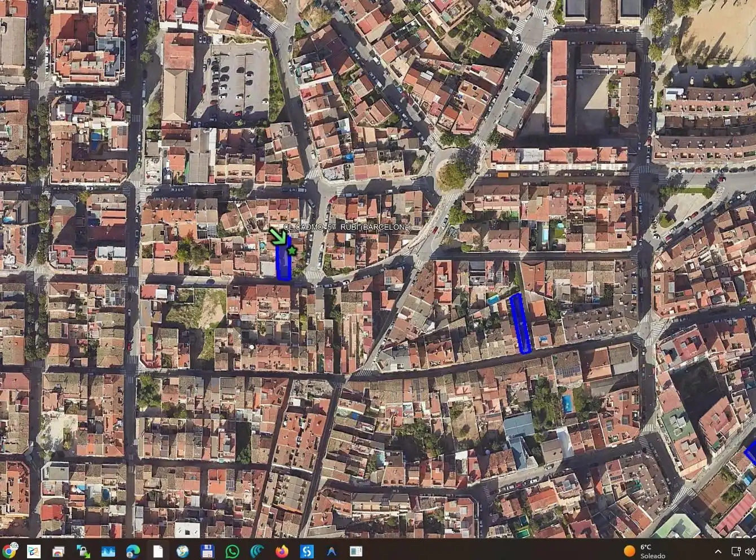This screenshot has width=756, height=560.
Task: Click the CL CADMO, 57 RUBI (BARCELONA) label
Action: pyautogui.click(x=347, y=227)
